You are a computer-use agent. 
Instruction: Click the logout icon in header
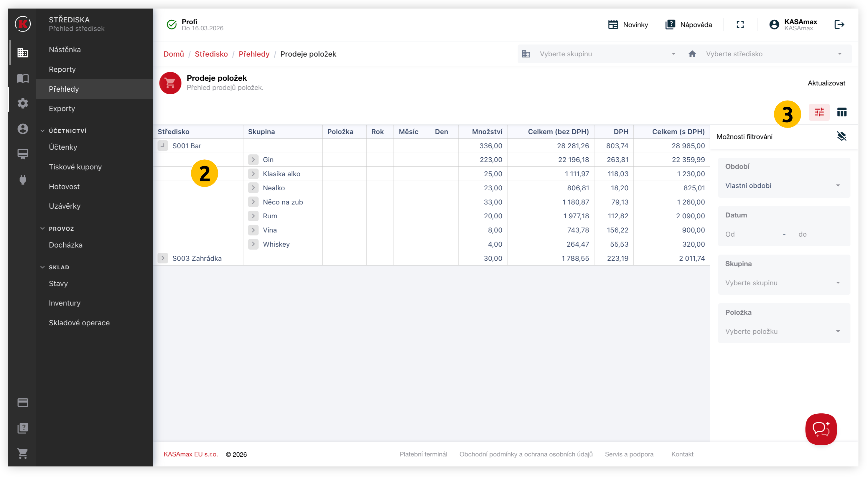tap(839, 24)
